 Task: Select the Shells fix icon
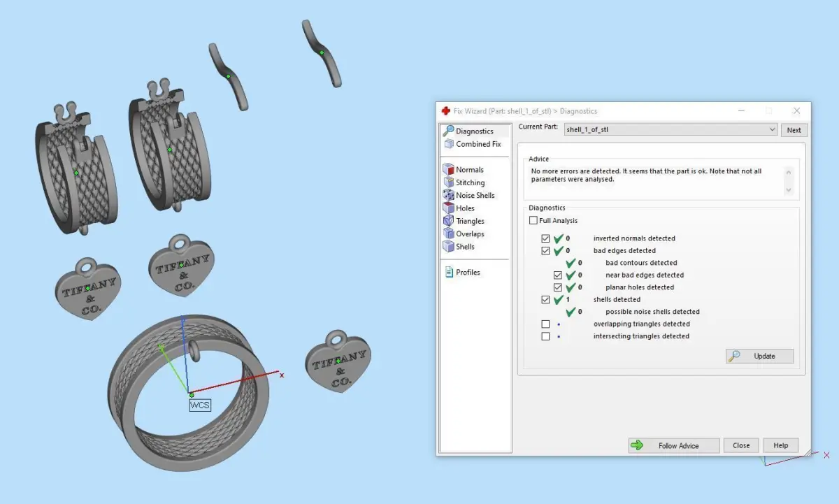coord(448,246)
